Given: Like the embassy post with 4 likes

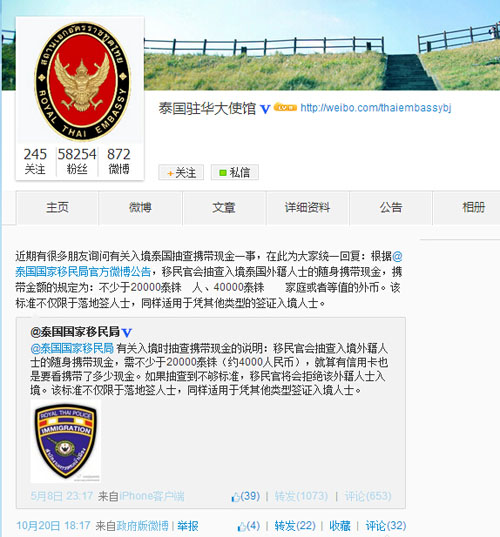Looking at the screenshot, I should (x=248, y=526).
